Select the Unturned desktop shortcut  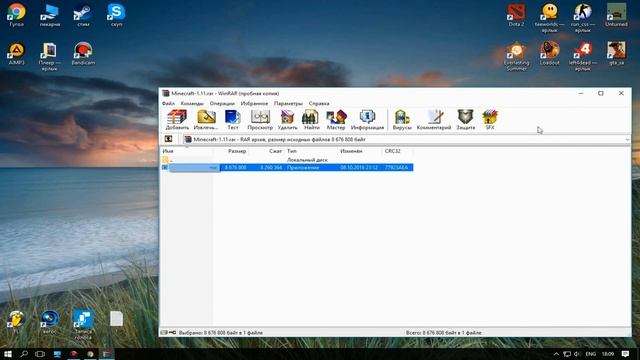click(x=616, y=15)
